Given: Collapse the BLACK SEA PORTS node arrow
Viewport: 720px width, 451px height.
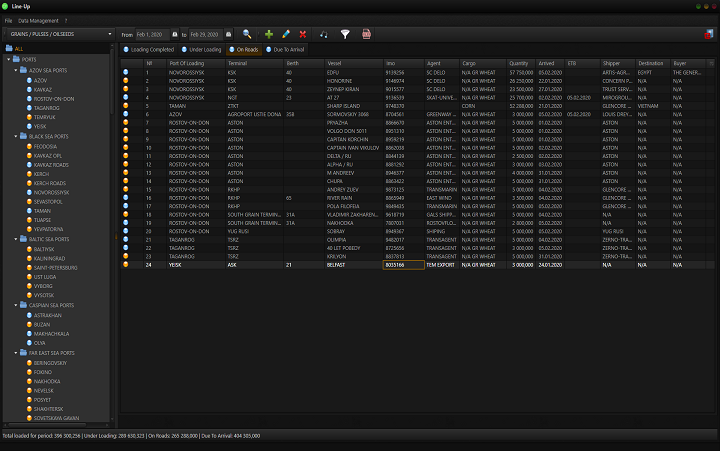Looking at the screenshot, I should click(x=16, y=136).
